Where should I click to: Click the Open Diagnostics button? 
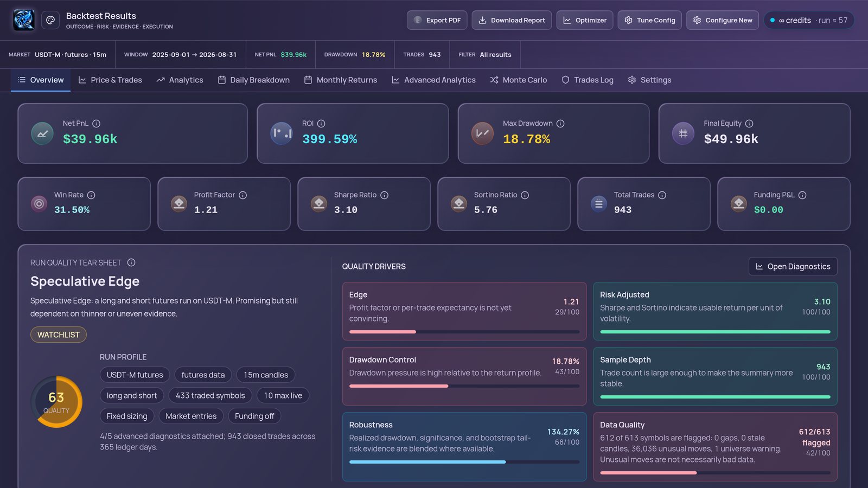click(x=793, y=266)
